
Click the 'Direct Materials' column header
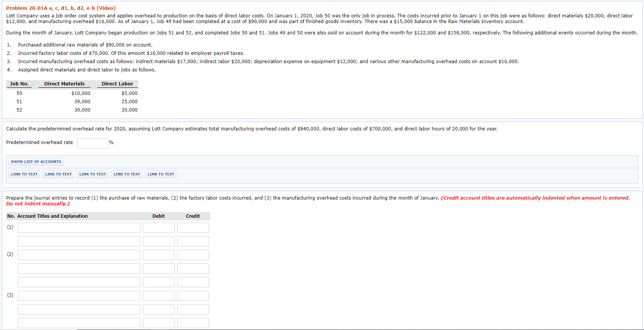(64, 84)
